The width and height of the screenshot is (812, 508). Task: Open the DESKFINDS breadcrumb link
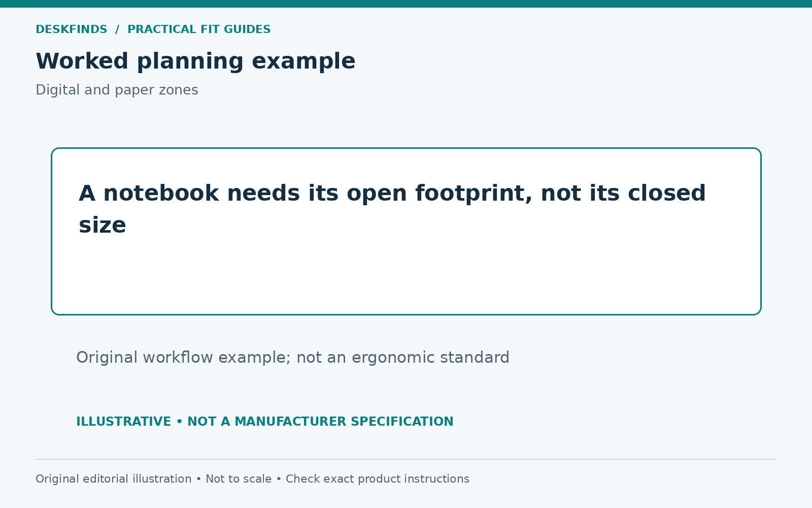coord(72,29)
